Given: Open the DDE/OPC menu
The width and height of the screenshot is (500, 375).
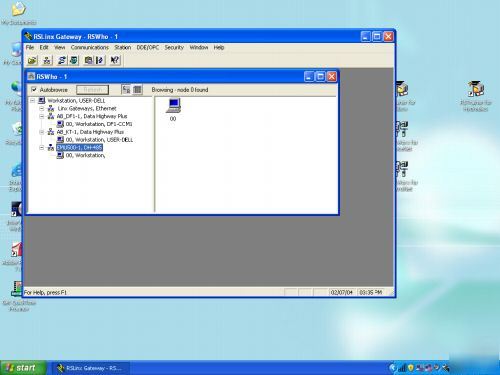Looking at the screenshot, I should tap(148, 47).
